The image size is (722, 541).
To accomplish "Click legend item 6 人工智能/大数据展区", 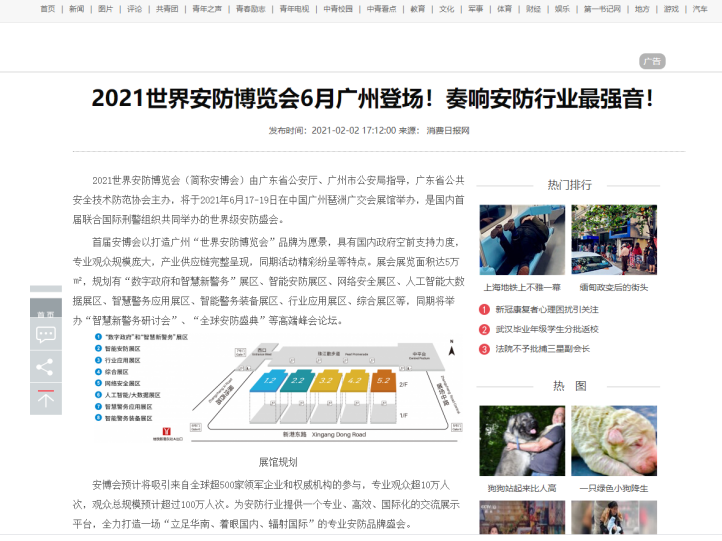I will pyautogui.click(x=128, y=395).
